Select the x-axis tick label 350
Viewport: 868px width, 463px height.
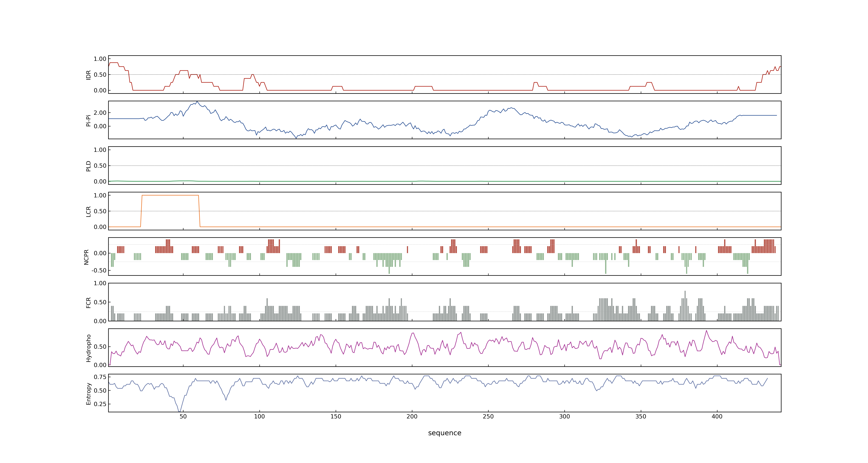pyautogui.click(x=641, y=416)
